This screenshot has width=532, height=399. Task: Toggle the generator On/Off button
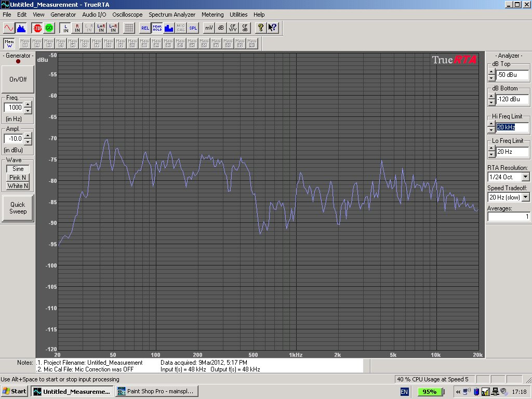pyautogui.click(x=18, y=79)
